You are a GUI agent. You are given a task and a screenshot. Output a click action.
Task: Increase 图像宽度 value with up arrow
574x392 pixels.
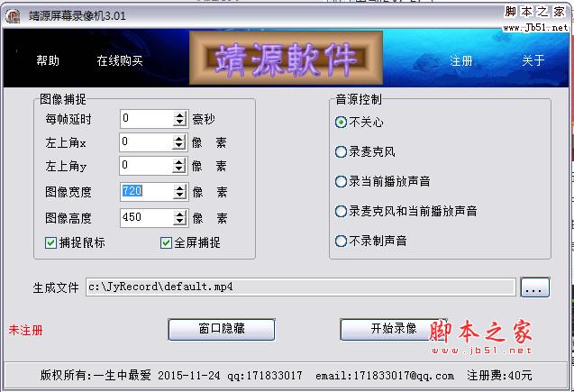coord(179,187)
